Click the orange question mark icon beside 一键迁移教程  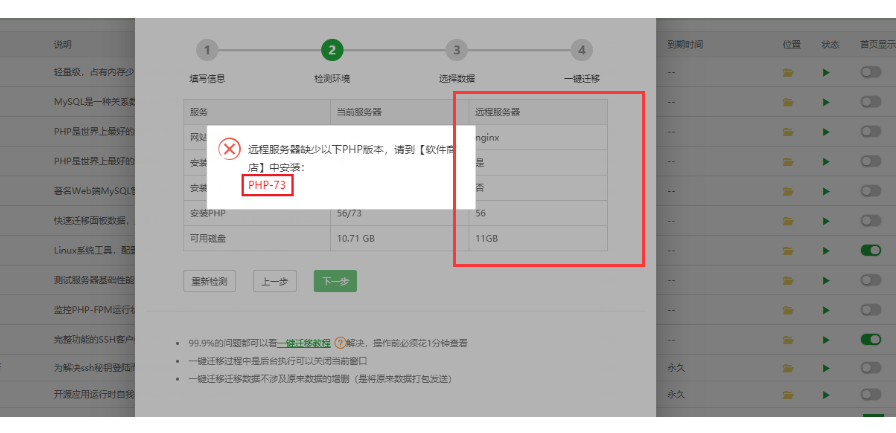(x=340, y=343)
